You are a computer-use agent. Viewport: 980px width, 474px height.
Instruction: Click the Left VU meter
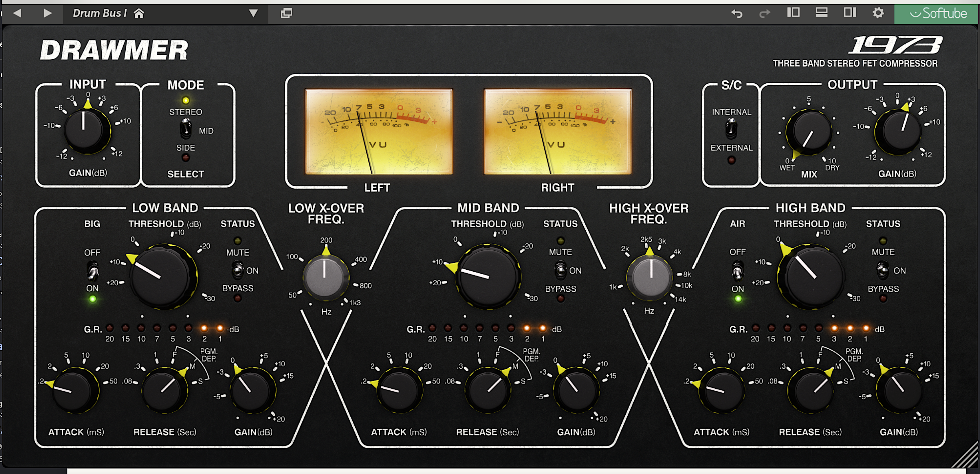pyautogui.click(x=379, y=132)
